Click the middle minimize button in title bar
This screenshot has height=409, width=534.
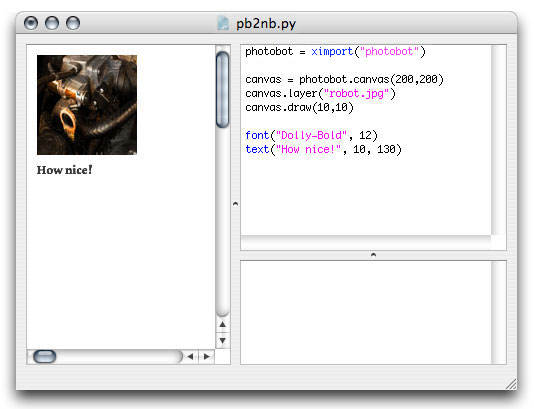(52, 23)
